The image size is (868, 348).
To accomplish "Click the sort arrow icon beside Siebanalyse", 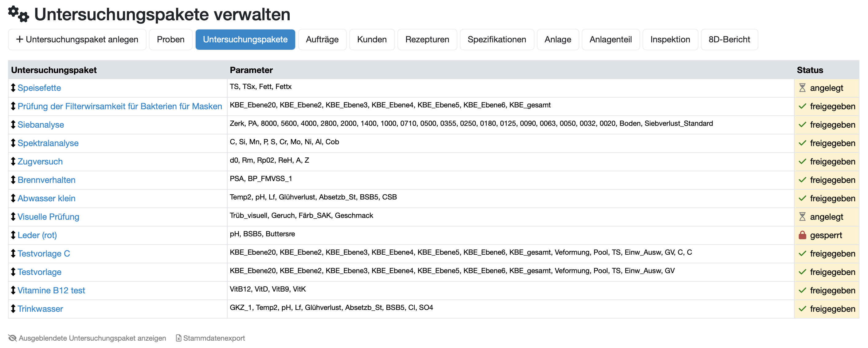I will click(x=13, y=125).
